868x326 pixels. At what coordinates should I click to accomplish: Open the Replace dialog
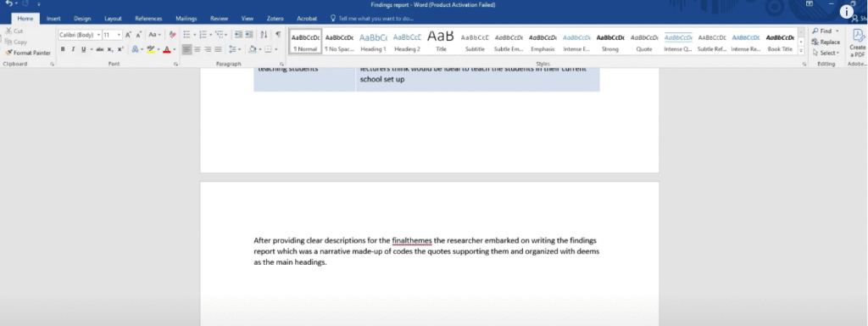(x=826, y=42)
